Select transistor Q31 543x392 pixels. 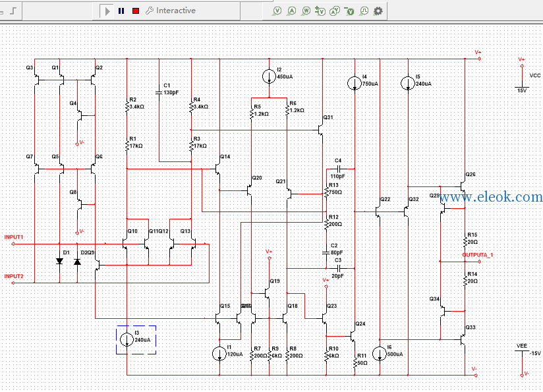point(320,130)
